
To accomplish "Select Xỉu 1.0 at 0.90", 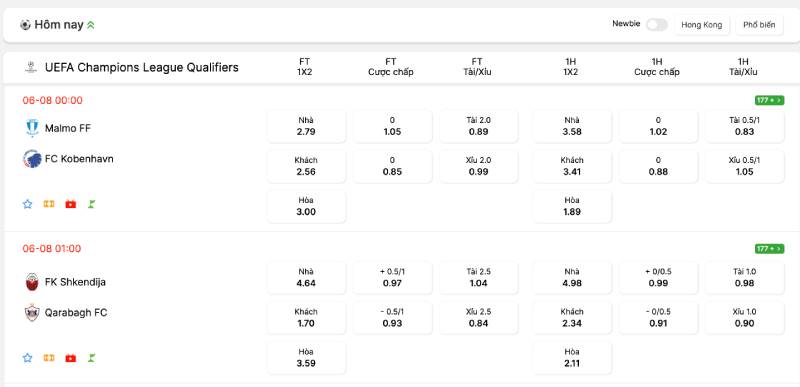I will click(x=744, y=318).
